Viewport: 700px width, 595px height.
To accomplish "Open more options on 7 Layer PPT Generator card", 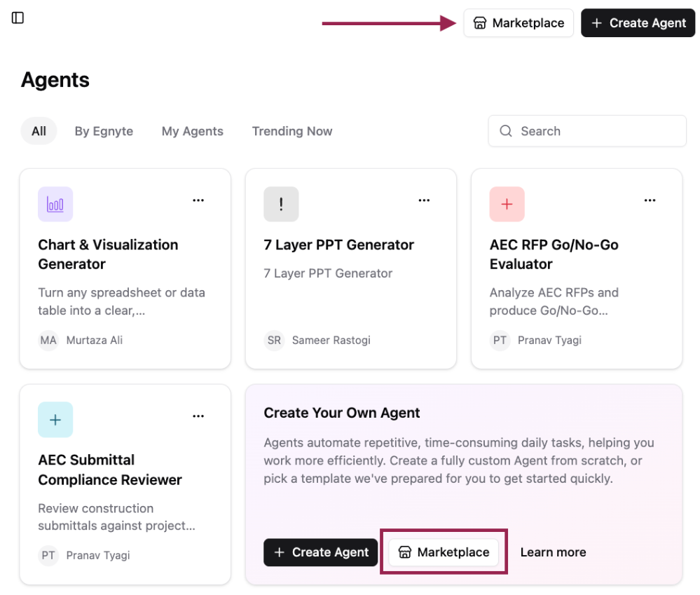I will [424, 200].
